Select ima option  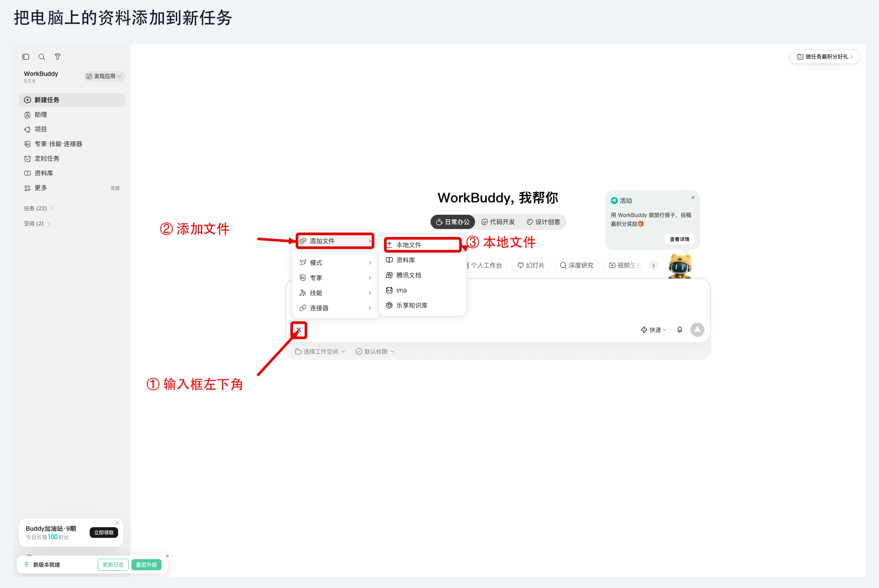click(x=423, y=290)
